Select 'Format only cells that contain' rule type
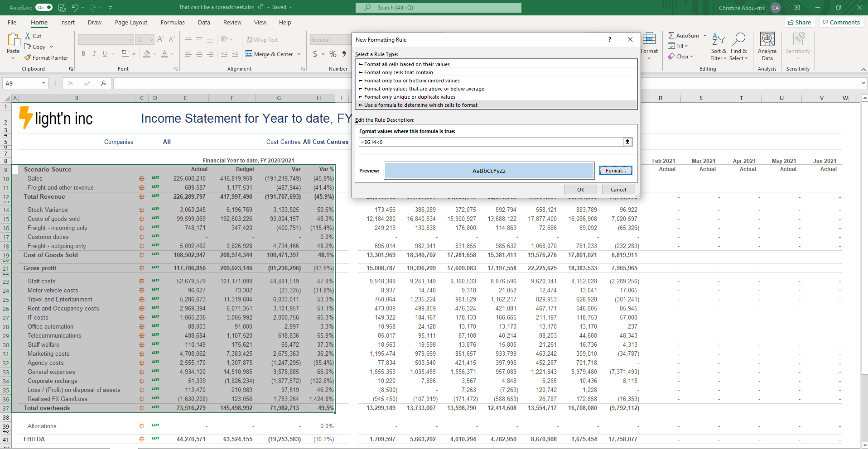Screen dimensions: 868x449 point(399,72)
